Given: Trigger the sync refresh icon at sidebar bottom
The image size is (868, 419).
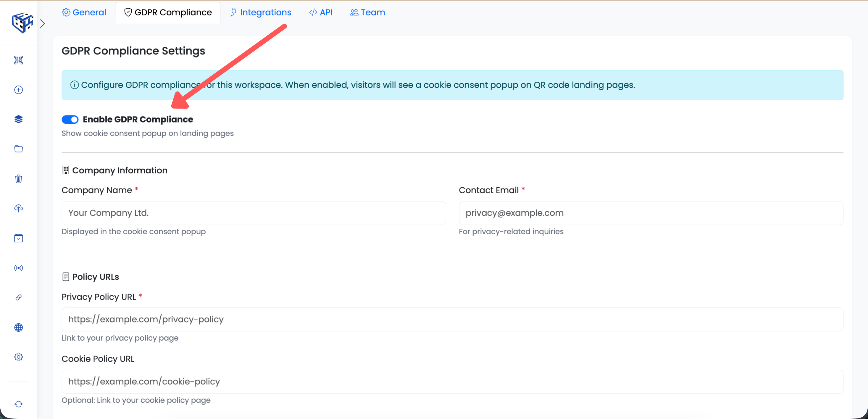Looking at the screenshot, I should (x=19, y=404).
